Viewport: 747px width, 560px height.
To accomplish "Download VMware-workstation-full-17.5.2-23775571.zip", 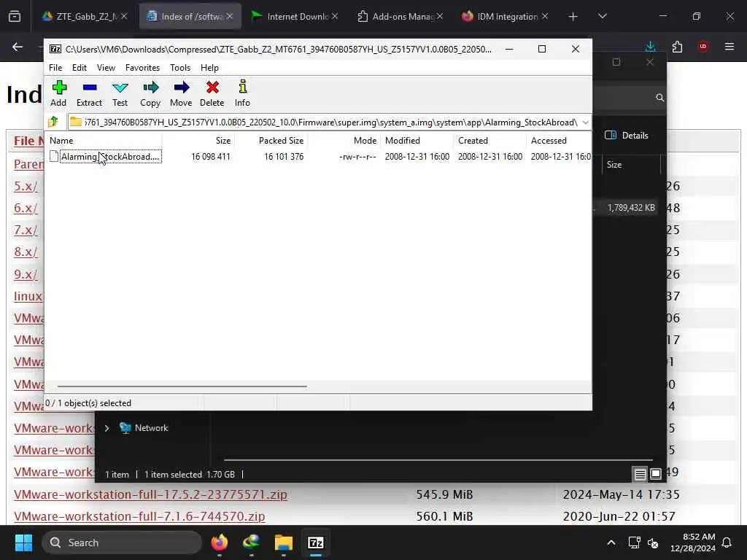I will point(150,494).
